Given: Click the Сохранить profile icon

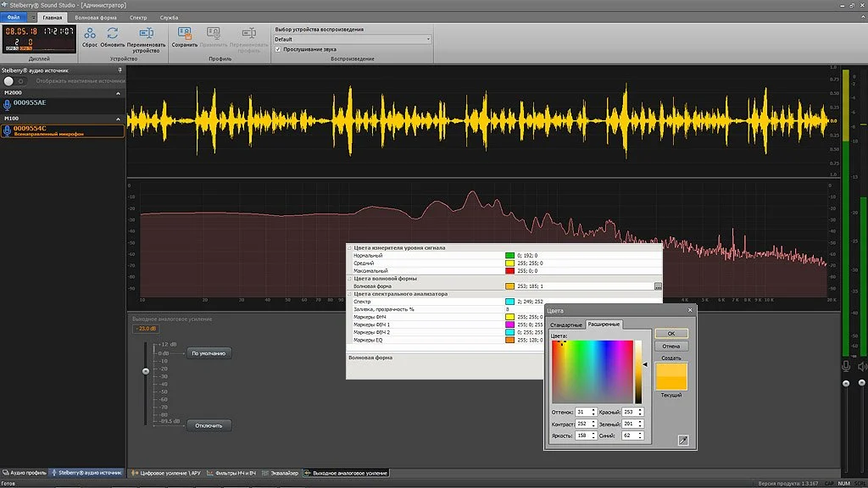Looking at the screenshot, I should pyautogui.click(x=184, y=34).
